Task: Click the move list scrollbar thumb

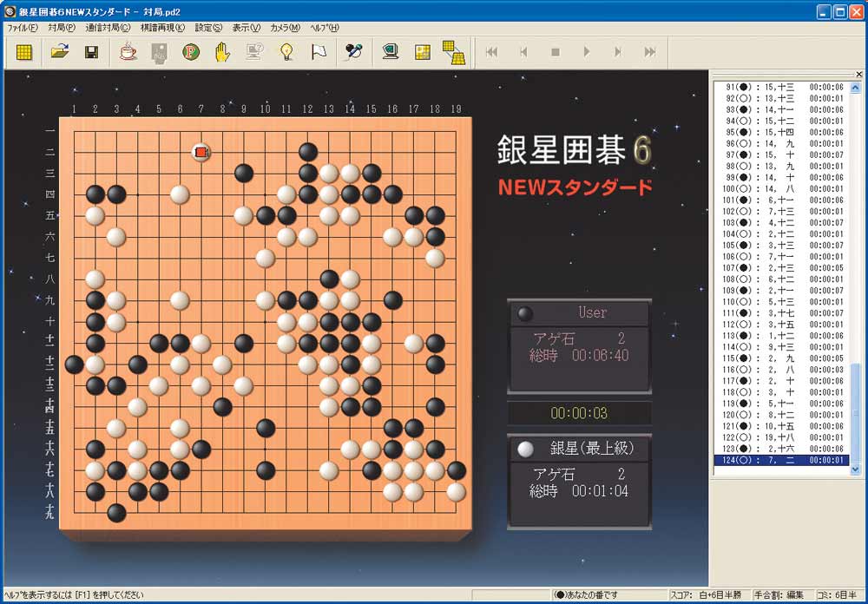Action: [x=855, y=414]
